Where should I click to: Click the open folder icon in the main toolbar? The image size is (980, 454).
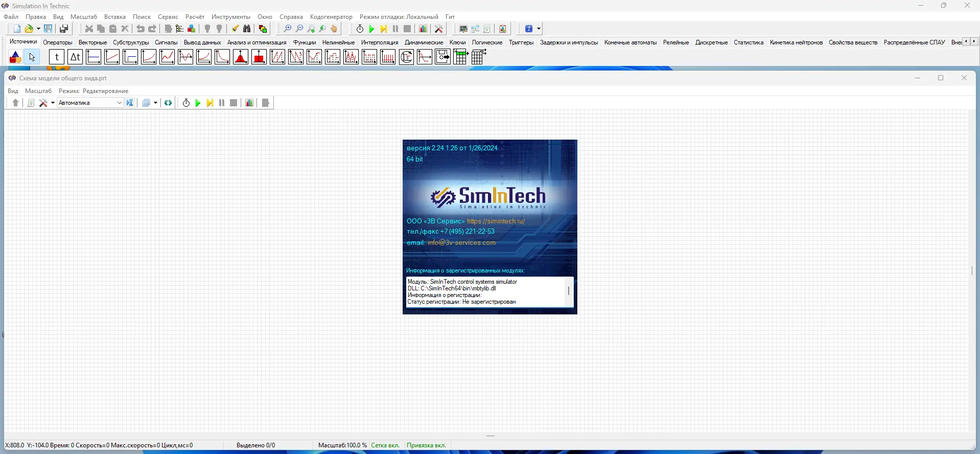[30, 29]
